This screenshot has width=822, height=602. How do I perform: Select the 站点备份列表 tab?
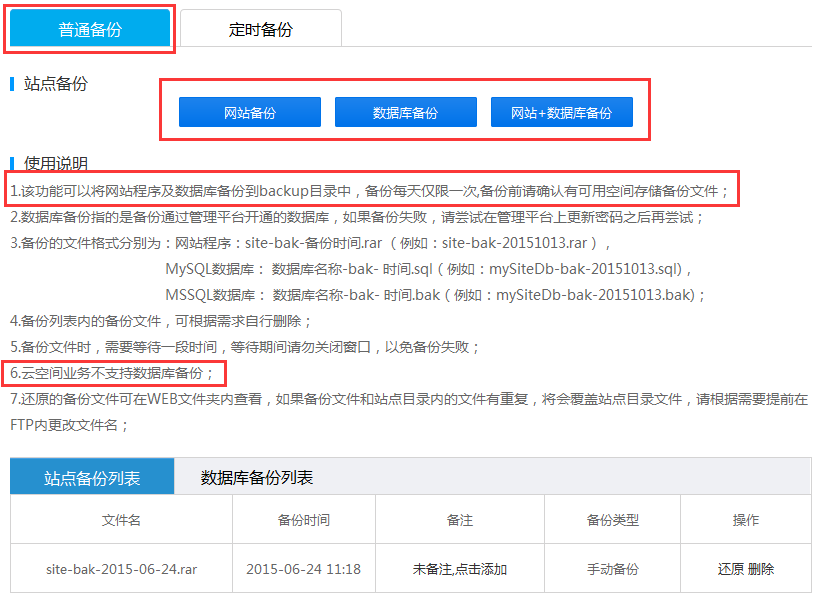(x=92, y=477)
